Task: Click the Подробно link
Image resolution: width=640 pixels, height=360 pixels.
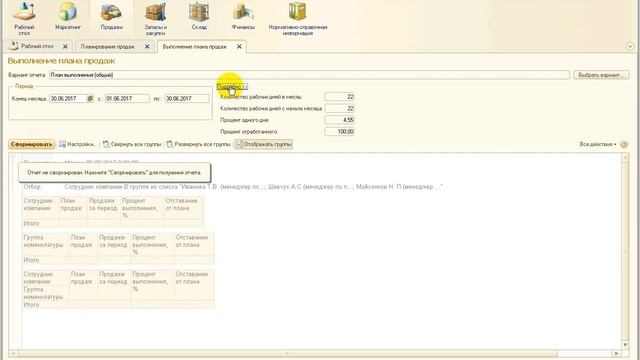Action: pos(231,87)
